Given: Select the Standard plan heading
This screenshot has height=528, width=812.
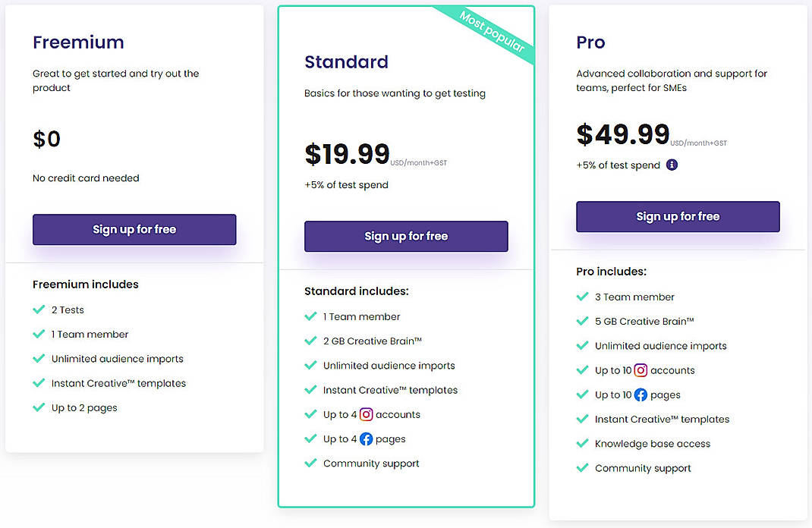Looking at the screenshot, I should 346,62.
